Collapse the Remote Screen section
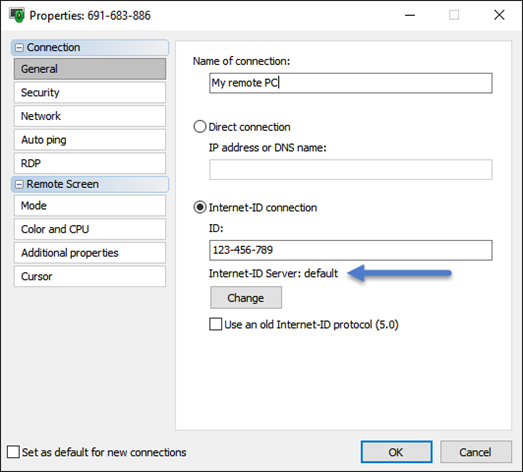523x472 pixels. coord(19,184)
